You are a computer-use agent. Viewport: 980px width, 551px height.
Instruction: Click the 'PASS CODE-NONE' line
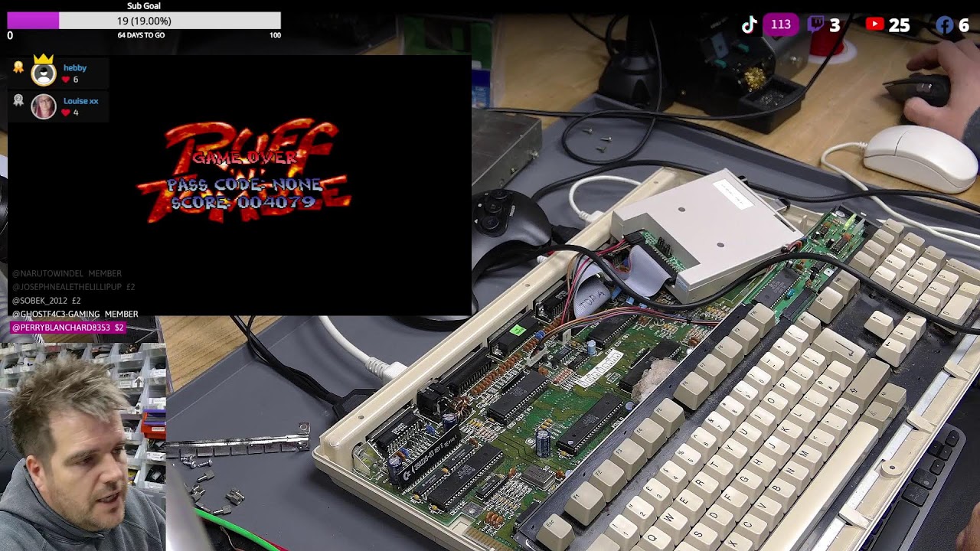pos(244,184)
